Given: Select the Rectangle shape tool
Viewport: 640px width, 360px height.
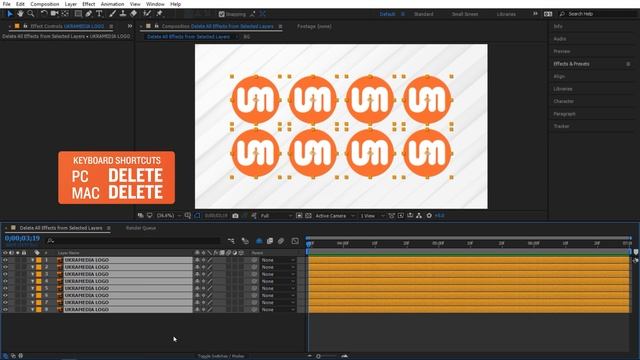Looking at the screenshot, I should coord(78,13).
